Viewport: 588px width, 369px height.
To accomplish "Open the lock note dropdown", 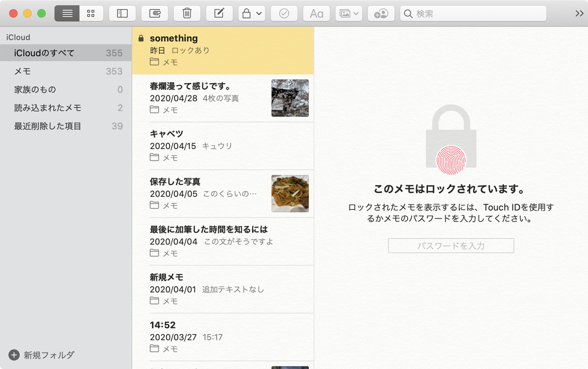I will (x=252, y=13).
